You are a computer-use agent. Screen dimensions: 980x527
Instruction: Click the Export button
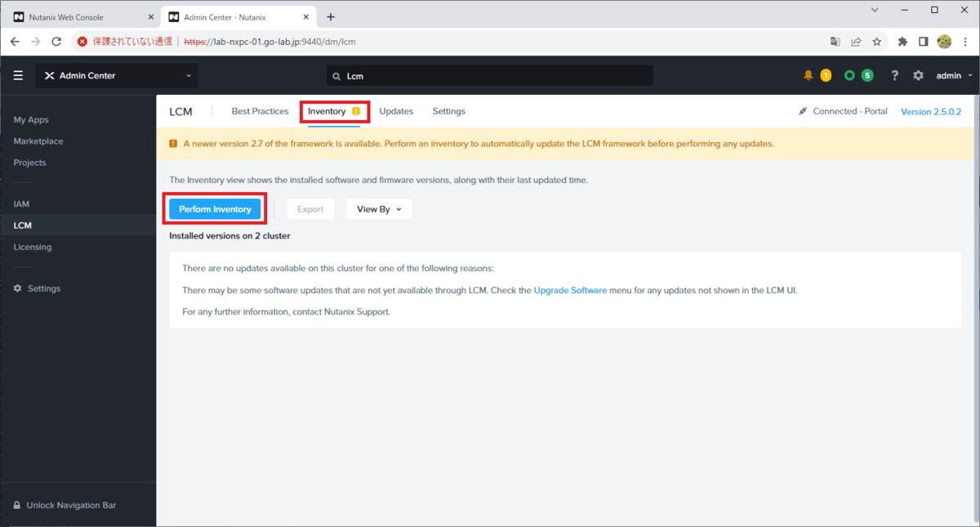tap(310, 209)
